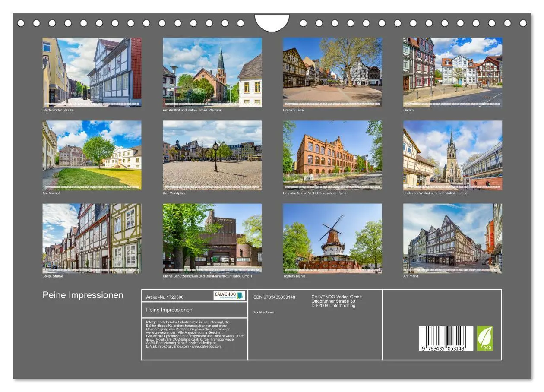
Task: Click the CALVENDO logo
Action: pos(229,296)
